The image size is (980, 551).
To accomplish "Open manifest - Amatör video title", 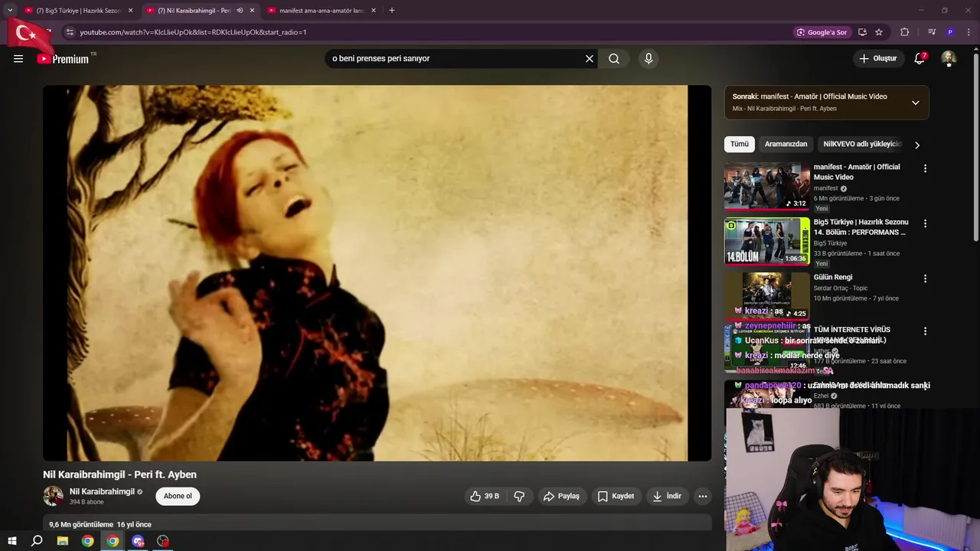I will (857, 172).
